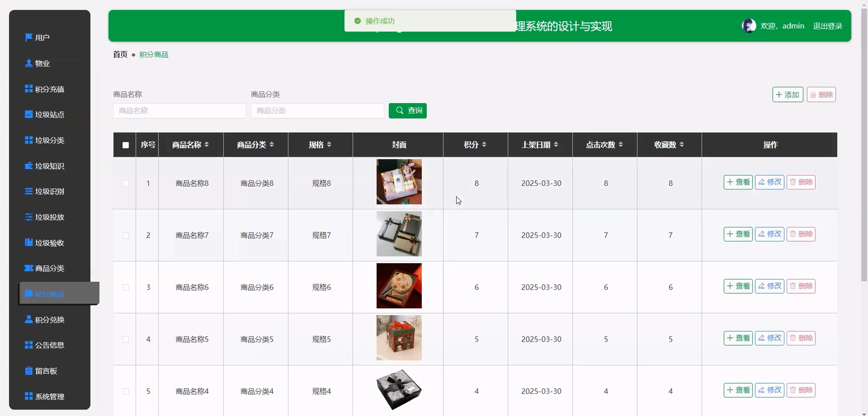Click the clipboard icon beside 留言板

pyautogui.click(x=29, y=371)
